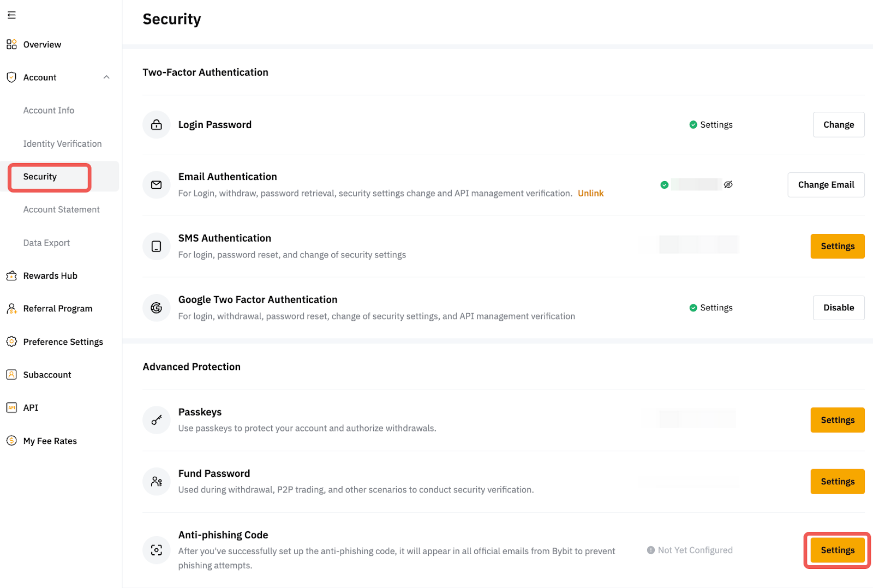Click the Change Email button
Screen dimensions: 873x588
(x=826, y=185)
